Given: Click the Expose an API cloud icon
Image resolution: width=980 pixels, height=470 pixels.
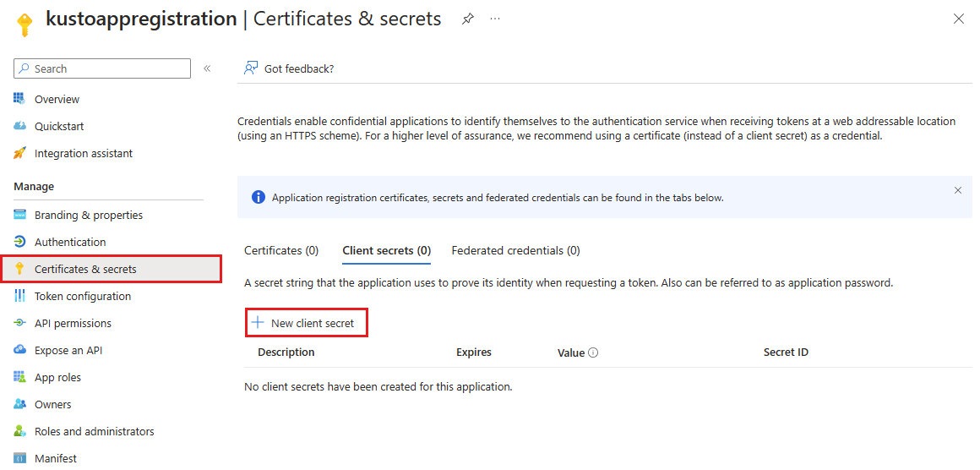Looking at the screenshot, I should pyautogui.click(x=20, y=350).
